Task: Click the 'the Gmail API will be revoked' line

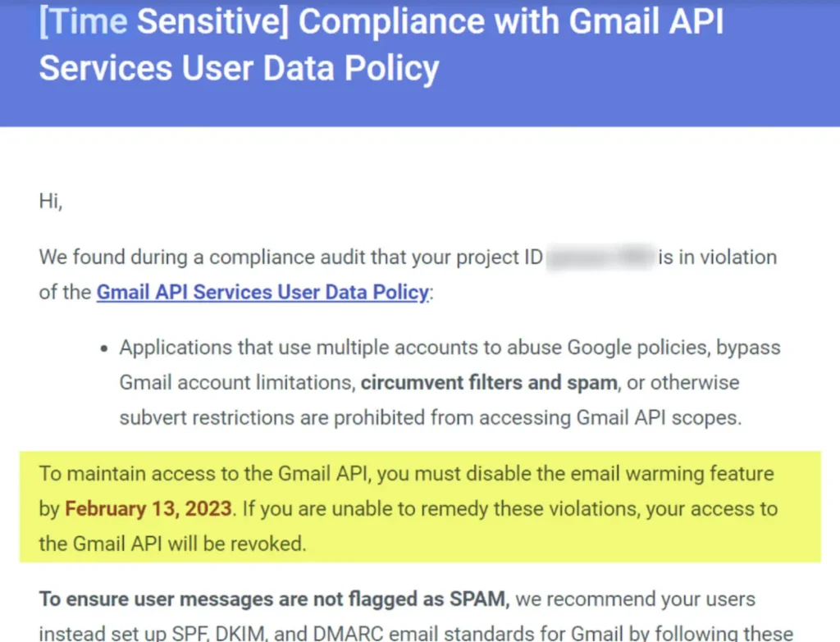Action: (172, 544)
